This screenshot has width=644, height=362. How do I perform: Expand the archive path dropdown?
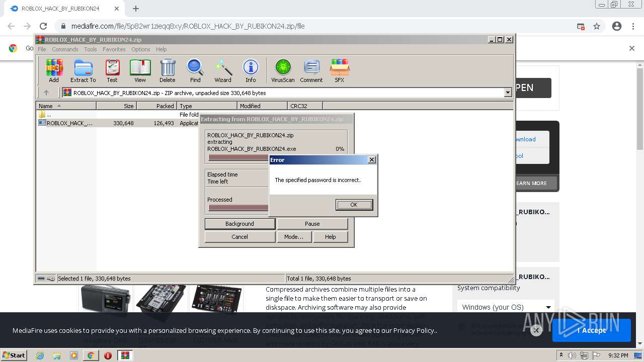508,93
